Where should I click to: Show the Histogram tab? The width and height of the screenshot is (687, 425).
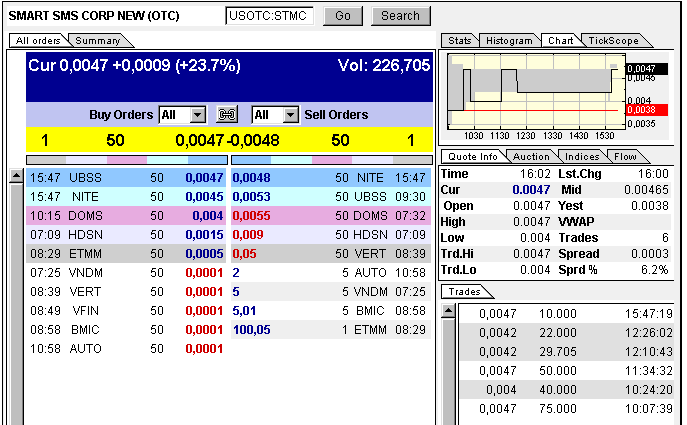pyautogui.click(x=509, y=41)
